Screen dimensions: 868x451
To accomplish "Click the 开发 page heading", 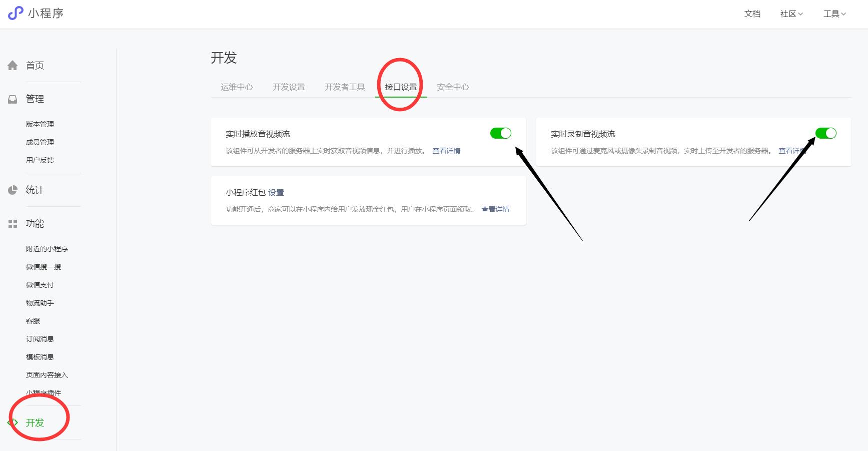I will coord(224,58).
